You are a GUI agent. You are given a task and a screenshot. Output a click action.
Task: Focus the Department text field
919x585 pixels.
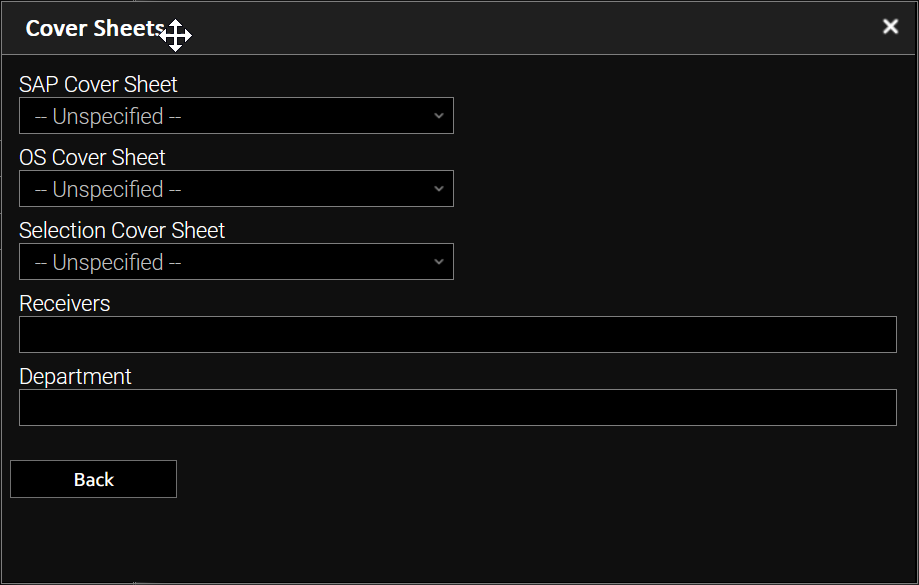coord(457,408)
